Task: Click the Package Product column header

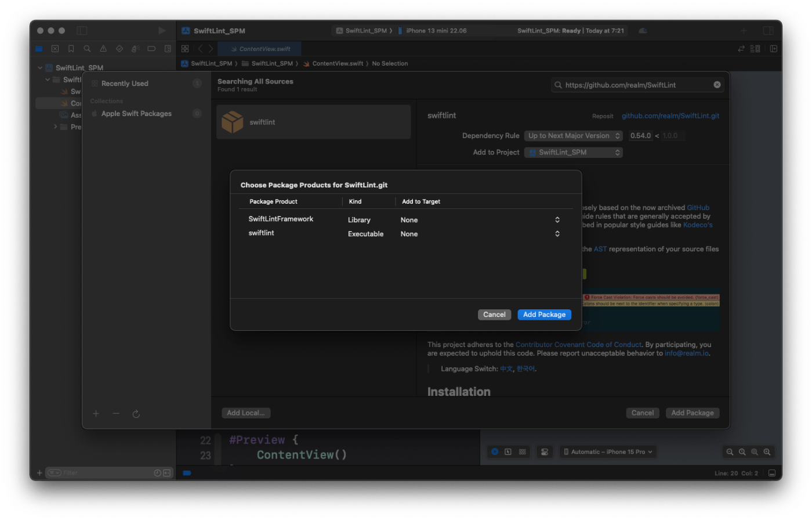Action: 273,201
